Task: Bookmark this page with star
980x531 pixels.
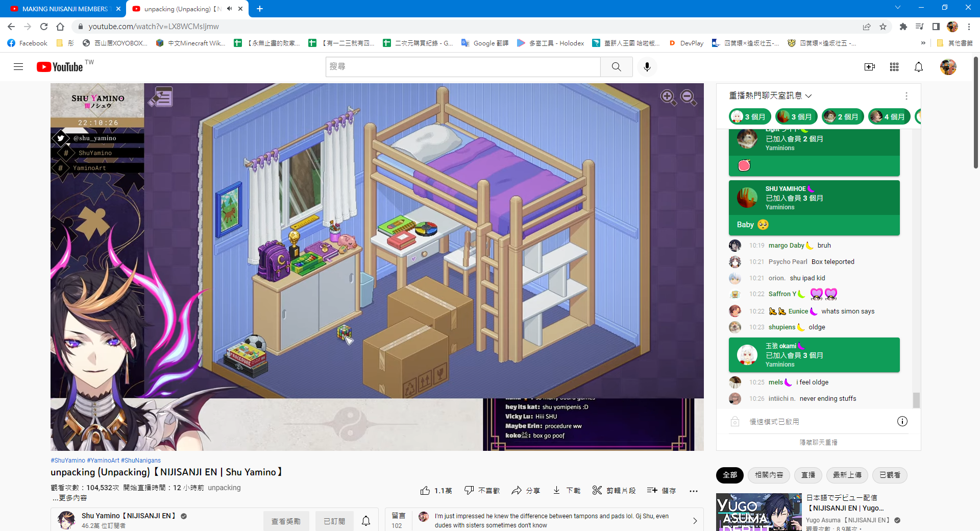Action: click(x=883, y=27)
